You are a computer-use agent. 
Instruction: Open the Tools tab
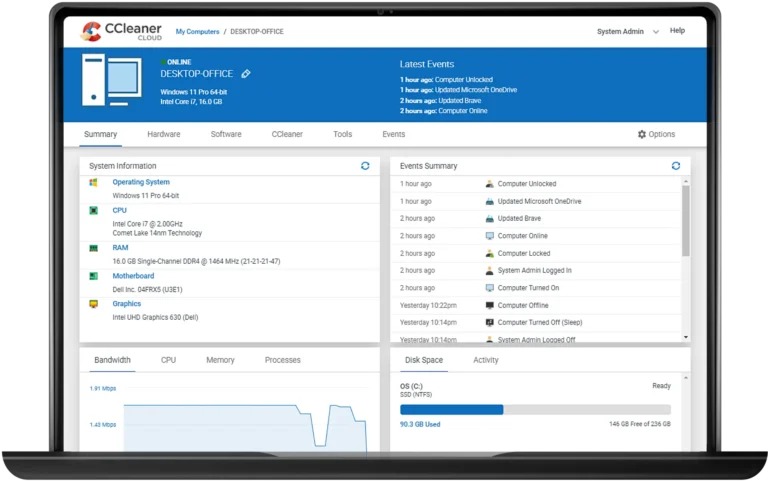click(342, 134)
